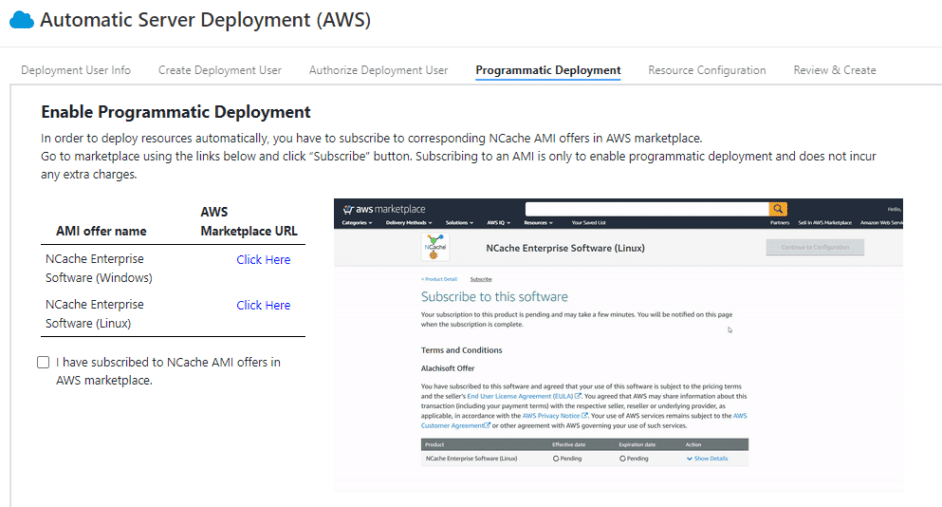Viewport: 942px width, 507px height.
Task: Click 'NCache Enterprise Software (Linux)' table cell
Action: tap(94, 314)
